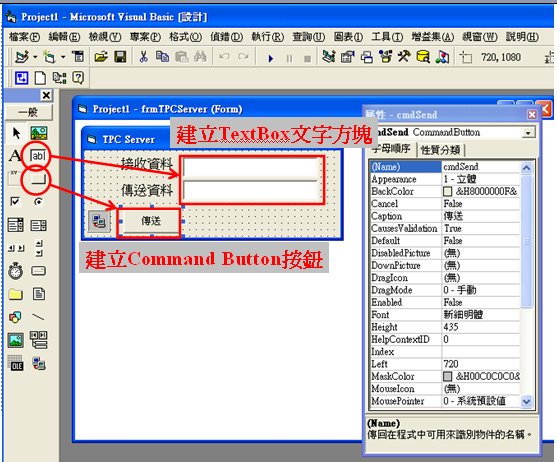Select the FileListBox control tool
The width and height of the screenshot is (557, 462).
coord(39,294)
